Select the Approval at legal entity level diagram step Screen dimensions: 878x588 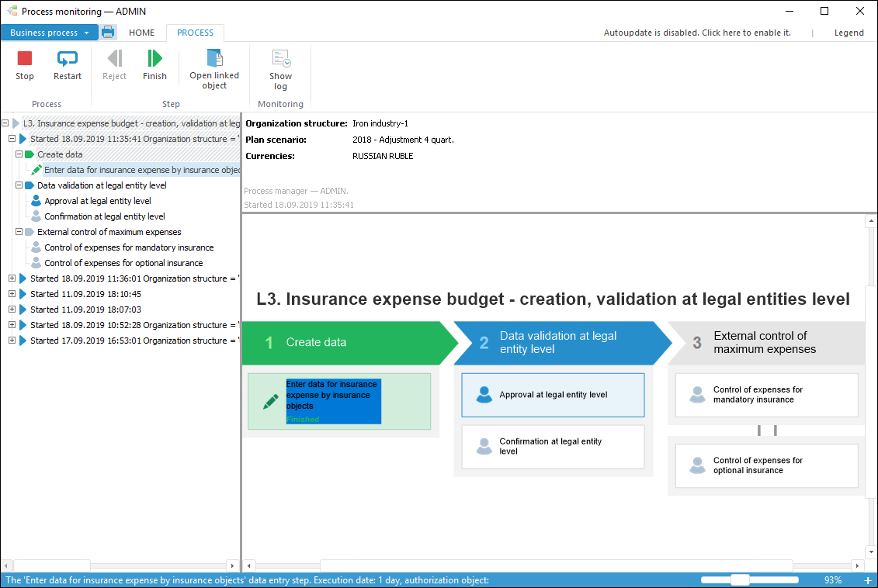click(553, 395)
